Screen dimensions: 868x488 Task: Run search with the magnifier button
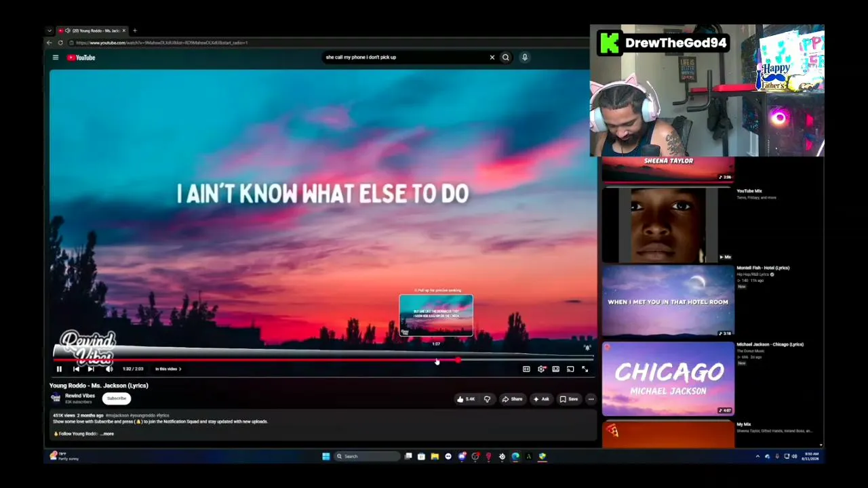[x=505, y=58]
